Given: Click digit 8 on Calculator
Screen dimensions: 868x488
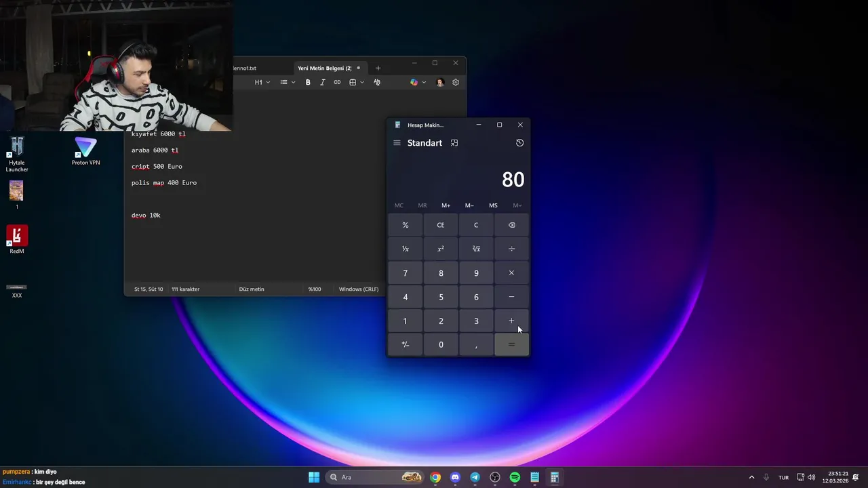Looking at the screenshot, I should pos(441,273).
